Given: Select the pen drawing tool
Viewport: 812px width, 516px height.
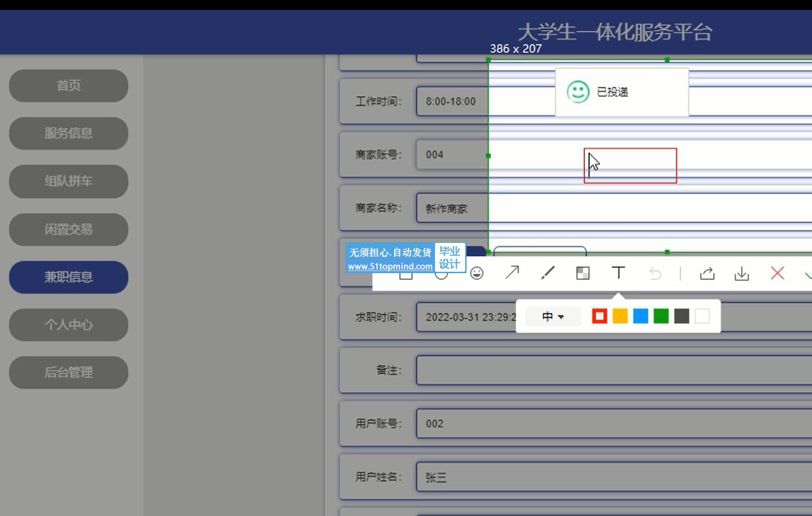Looking at the screenshot, I should tap(547, 272).
